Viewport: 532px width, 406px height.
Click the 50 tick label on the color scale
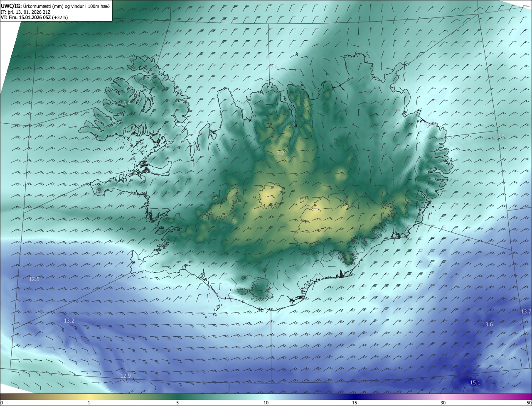tap(529, 403)
